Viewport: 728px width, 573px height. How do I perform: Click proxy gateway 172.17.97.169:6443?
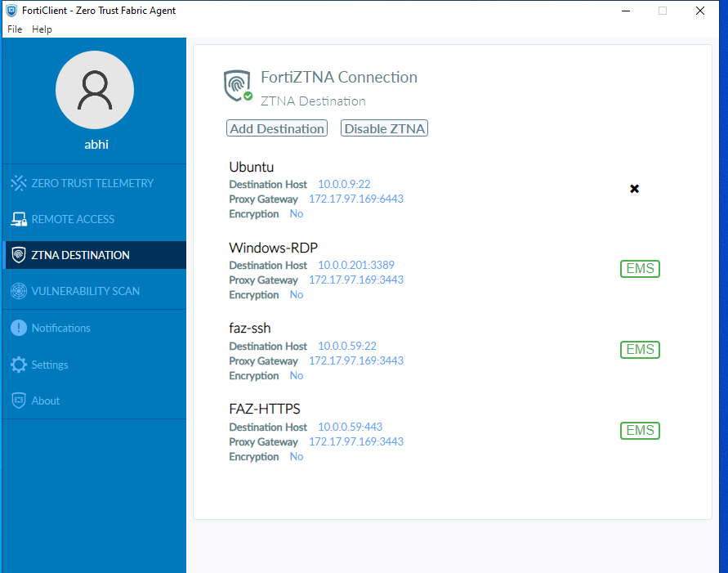tap(356, 199)
